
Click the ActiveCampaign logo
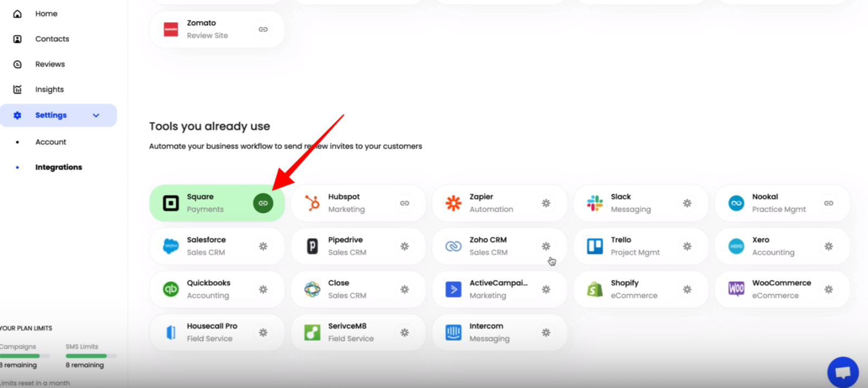pyautogui.click(x=454, y=289)
